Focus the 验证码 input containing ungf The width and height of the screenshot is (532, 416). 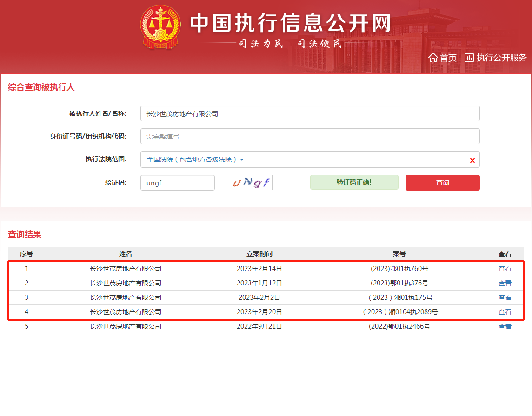(178, 183)
